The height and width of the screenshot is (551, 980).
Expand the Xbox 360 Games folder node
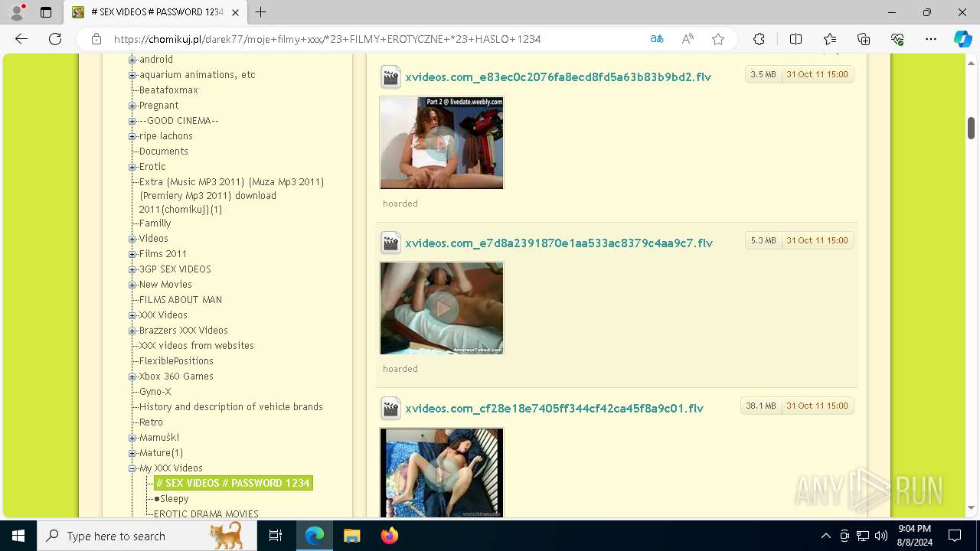(x=132, y=377)
